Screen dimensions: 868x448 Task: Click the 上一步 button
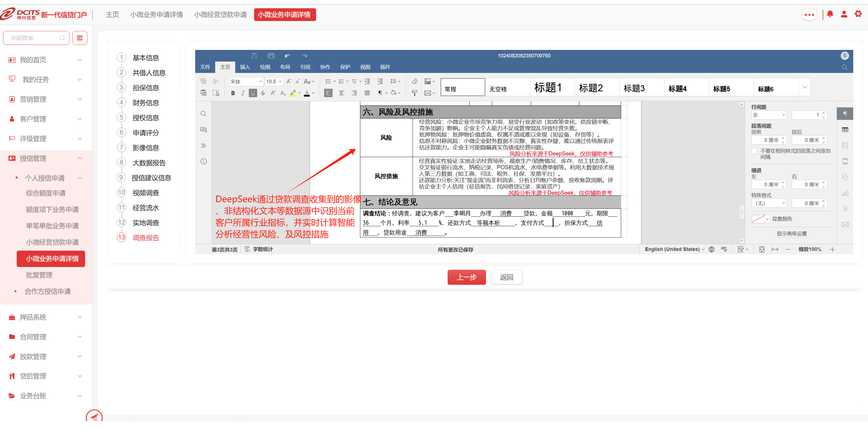[466, 277]
